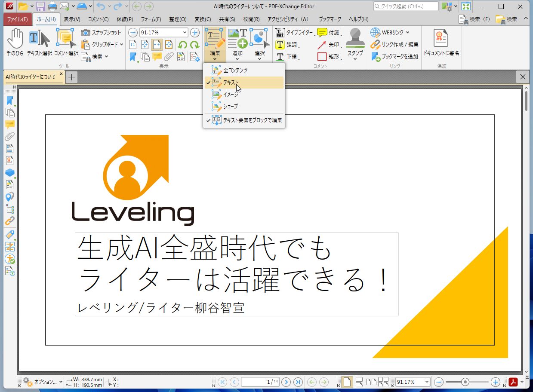The width and height of the screenshot is (533, 392).
Task: Open the Attachments paperclip panel
Action: (10, 137)
